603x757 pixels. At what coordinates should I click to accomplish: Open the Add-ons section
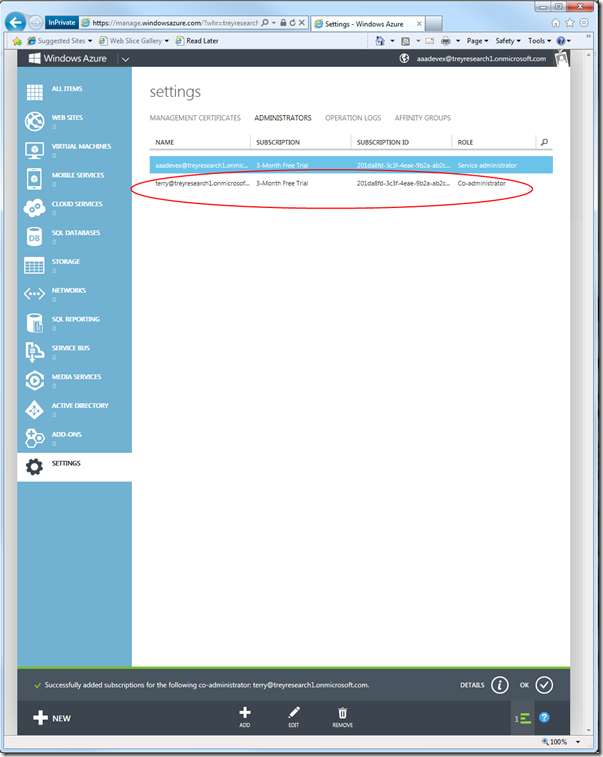click(x=74, y=438)
